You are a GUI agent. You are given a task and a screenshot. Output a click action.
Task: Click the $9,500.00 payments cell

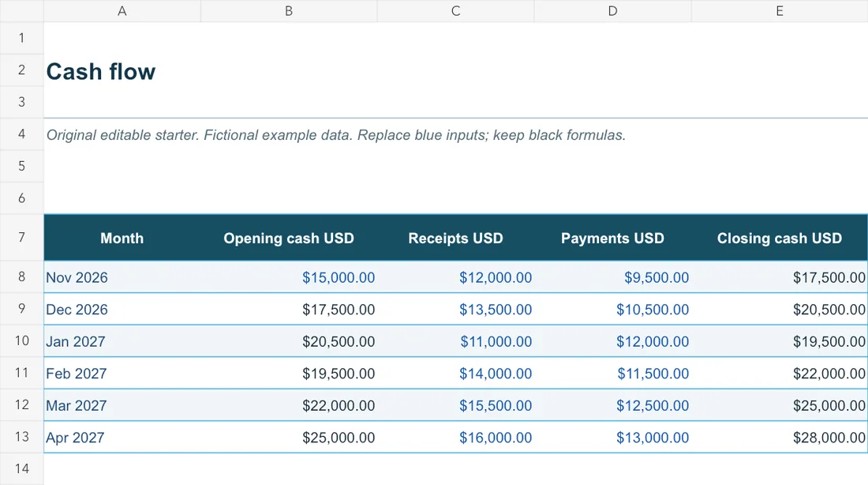coord(612,277)
